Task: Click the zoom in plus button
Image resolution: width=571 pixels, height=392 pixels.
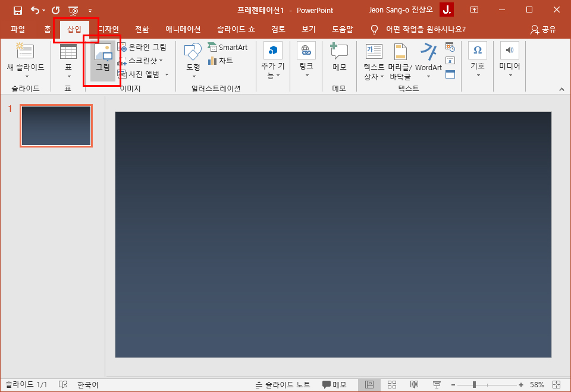Action: [x=521, y=385]
